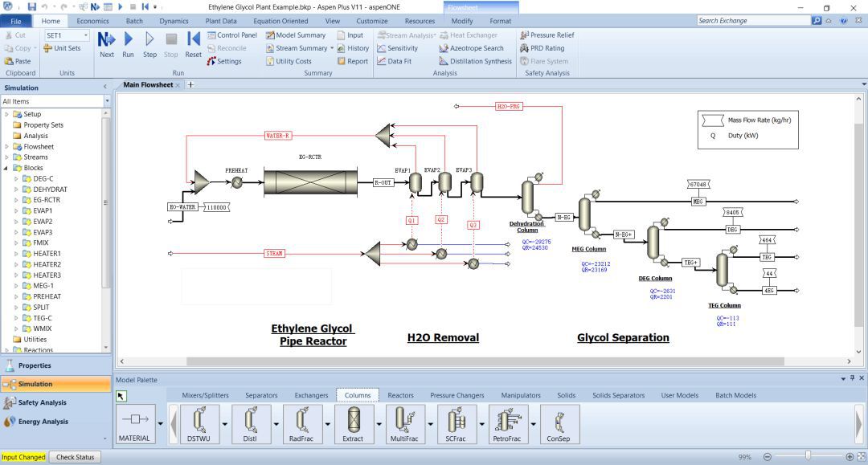
Task: Open the Control Panel
Action: tap(232, 35)
